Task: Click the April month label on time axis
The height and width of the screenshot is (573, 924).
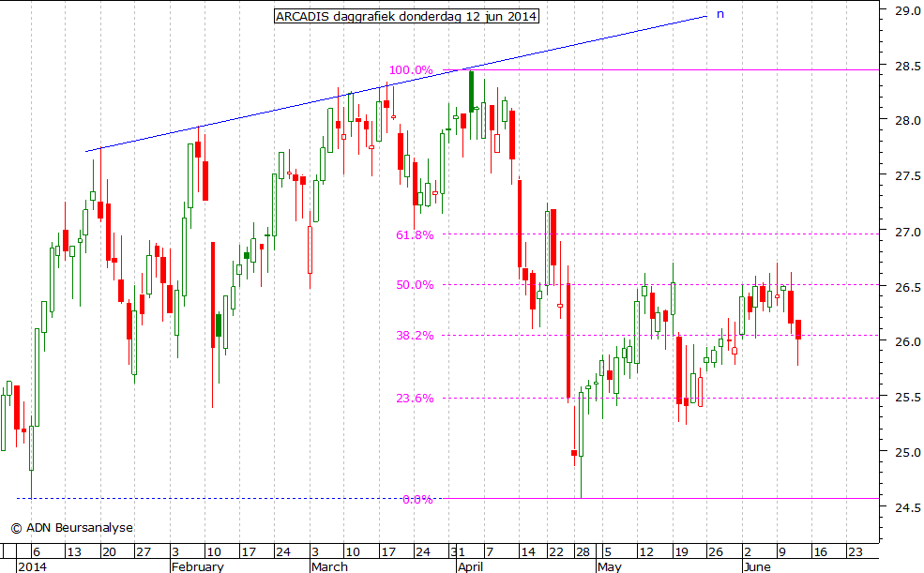Action: 470,566
